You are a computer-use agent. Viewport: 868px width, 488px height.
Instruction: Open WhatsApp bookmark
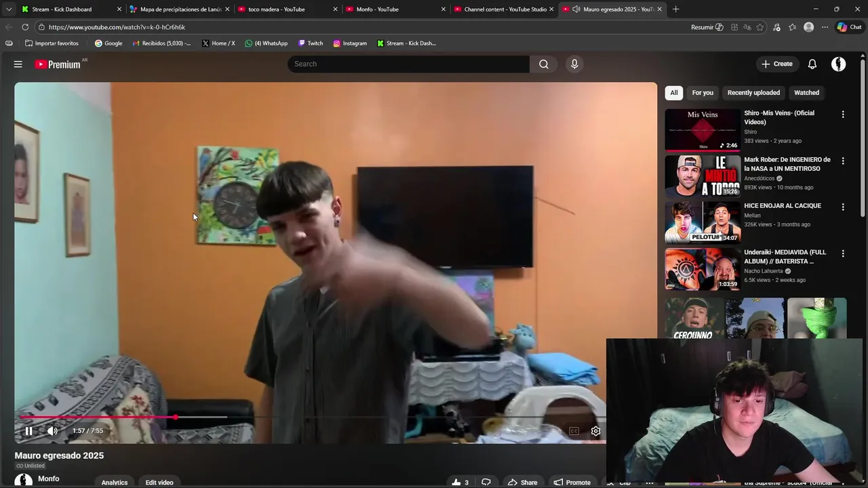(x=266, y=43)
